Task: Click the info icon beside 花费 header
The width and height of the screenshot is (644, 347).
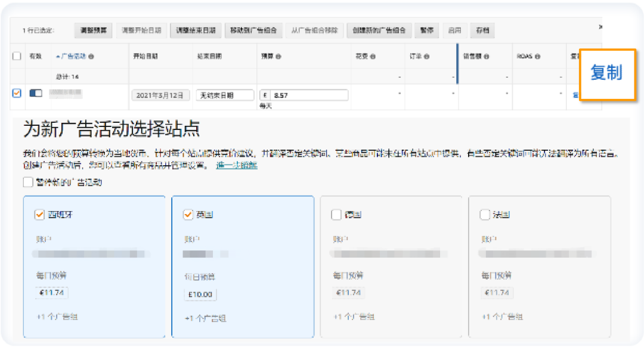Action: pyautogui.click(x=371, y=55)
